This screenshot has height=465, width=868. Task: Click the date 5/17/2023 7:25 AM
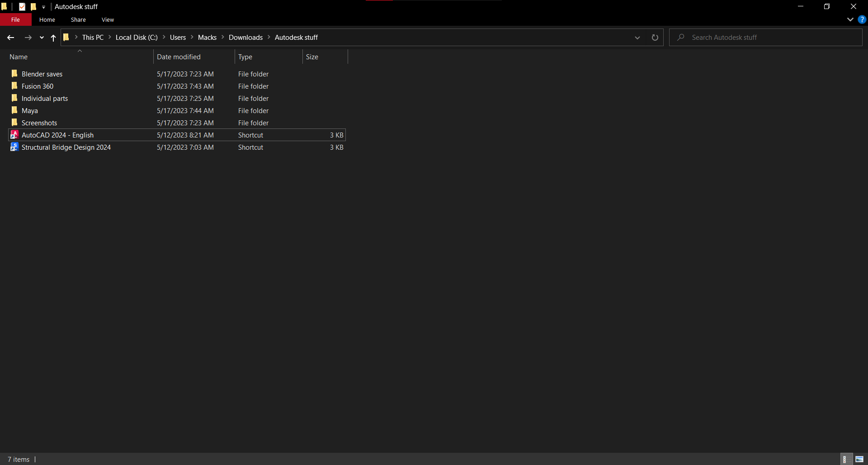(185, 99)
